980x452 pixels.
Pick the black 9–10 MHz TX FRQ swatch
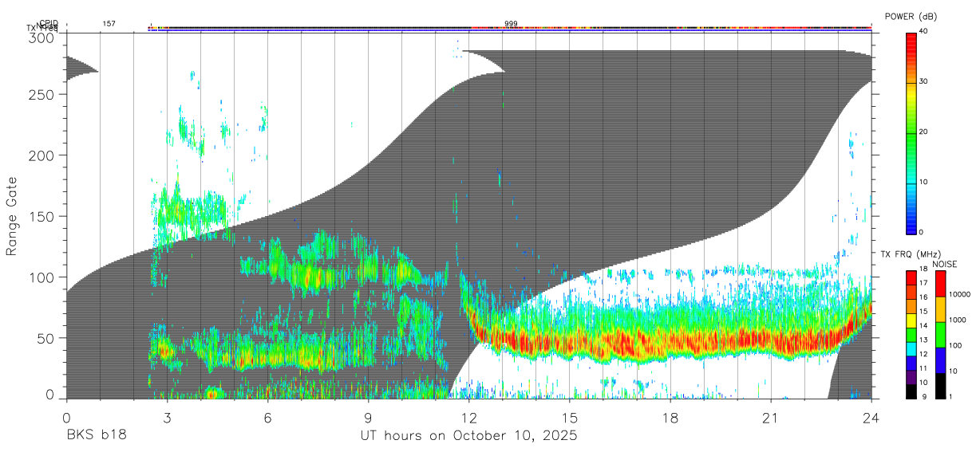911,391
